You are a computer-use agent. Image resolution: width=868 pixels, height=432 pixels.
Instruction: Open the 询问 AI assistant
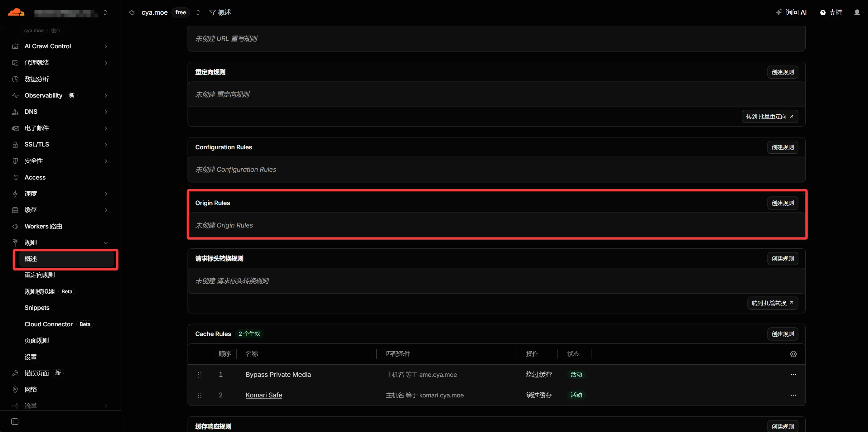[791, 12]
